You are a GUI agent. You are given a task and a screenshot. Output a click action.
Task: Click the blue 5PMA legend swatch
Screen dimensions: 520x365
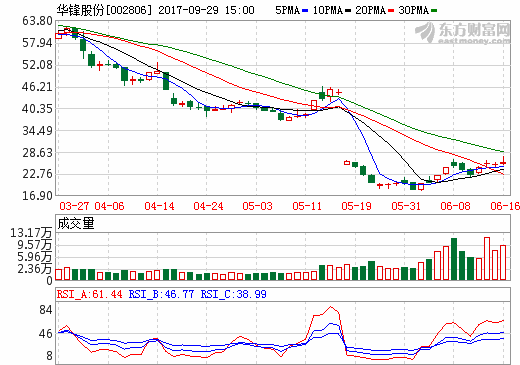click(305, 11)
